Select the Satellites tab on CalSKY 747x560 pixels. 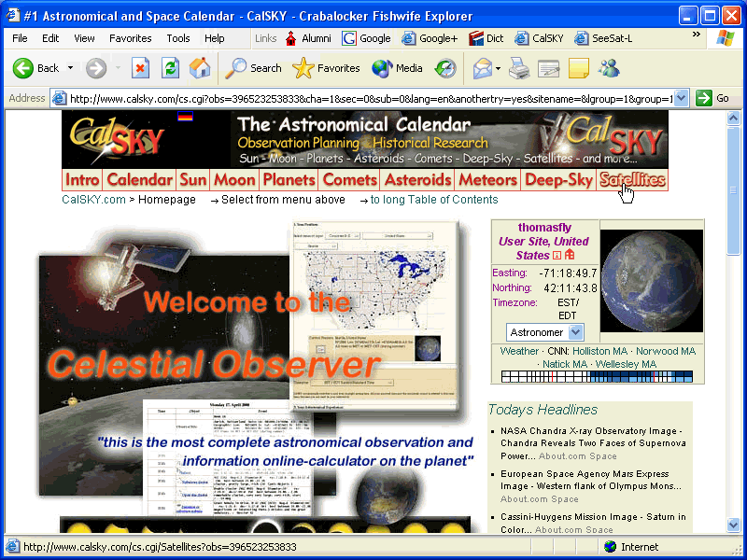pyautogui.click(x=632, y=180)
